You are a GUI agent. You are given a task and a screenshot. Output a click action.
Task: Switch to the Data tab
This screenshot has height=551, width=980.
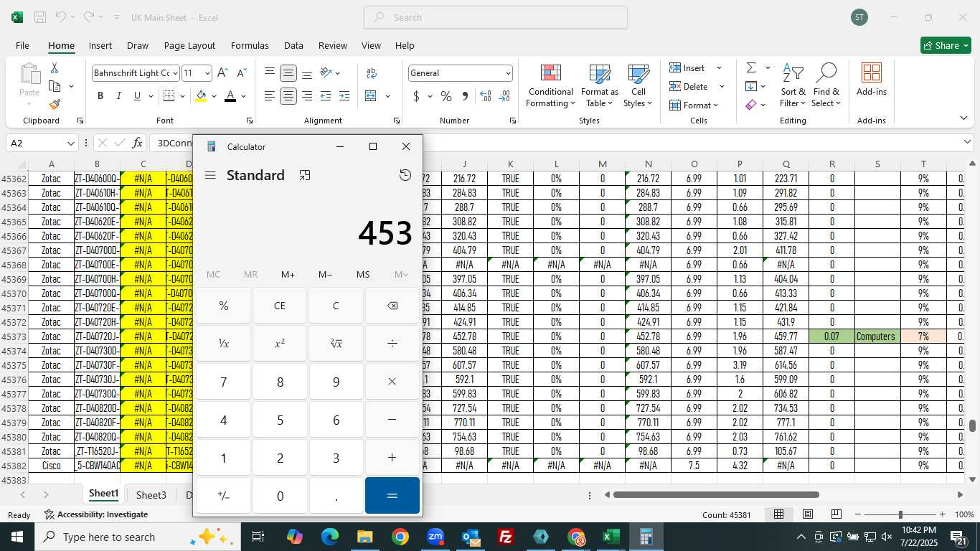[x=293, y=45]
